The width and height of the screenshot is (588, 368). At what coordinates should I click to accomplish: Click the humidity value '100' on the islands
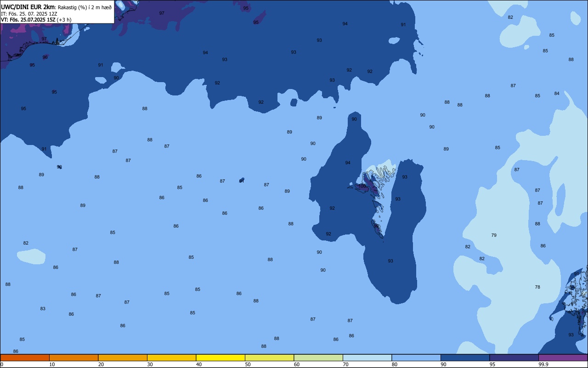click(362, 186)
